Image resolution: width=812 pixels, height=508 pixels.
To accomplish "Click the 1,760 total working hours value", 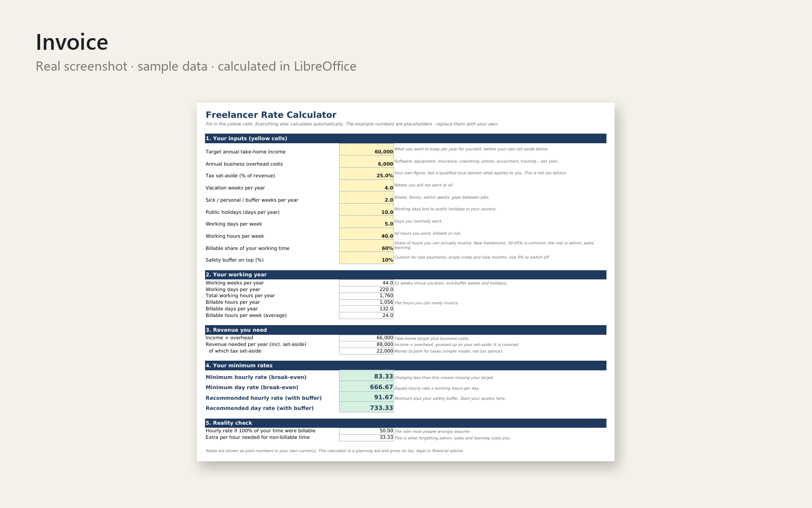I will tap(366, 296).
